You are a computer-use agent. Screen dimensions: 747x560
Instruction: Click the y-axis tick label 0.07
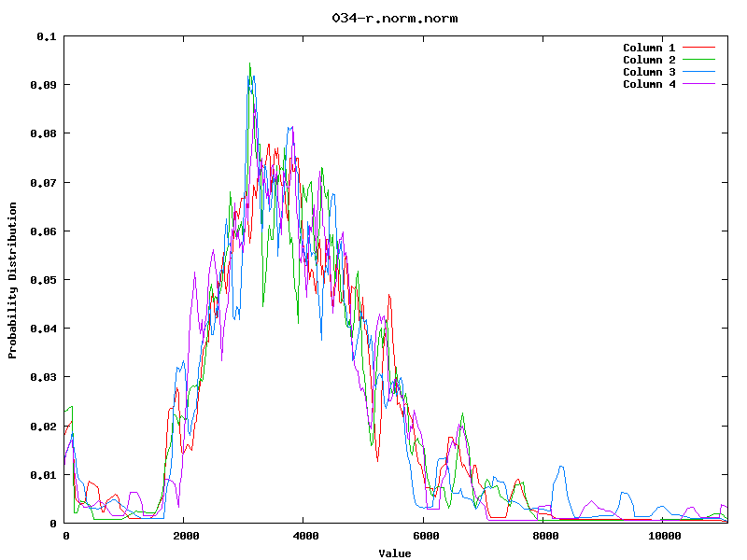pos(43,183)
